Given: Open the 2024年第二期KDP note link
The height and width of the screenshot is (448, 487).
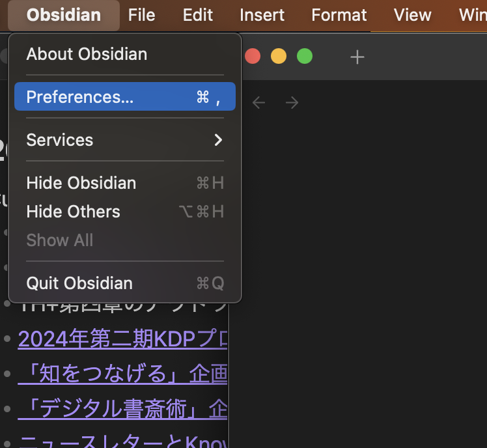Looking at the screenshot, I should [x=122, y=338].
